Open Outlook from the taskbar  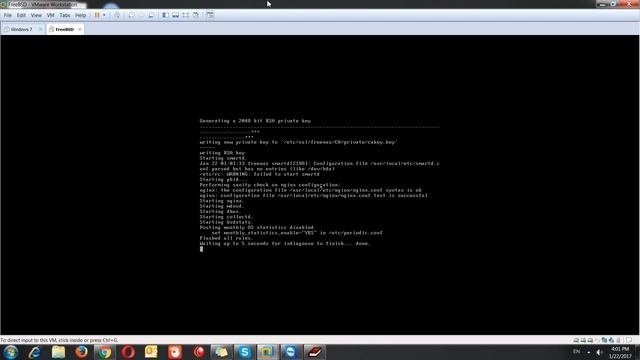coord(151,352)
